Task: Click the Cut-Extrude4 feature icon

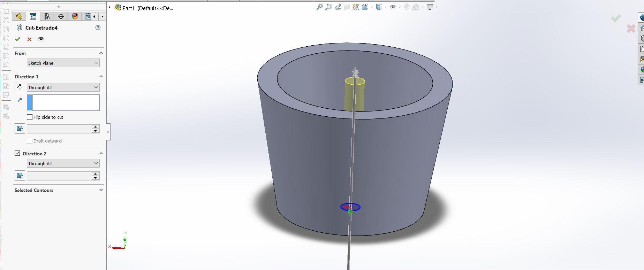Action: [20, 28]
